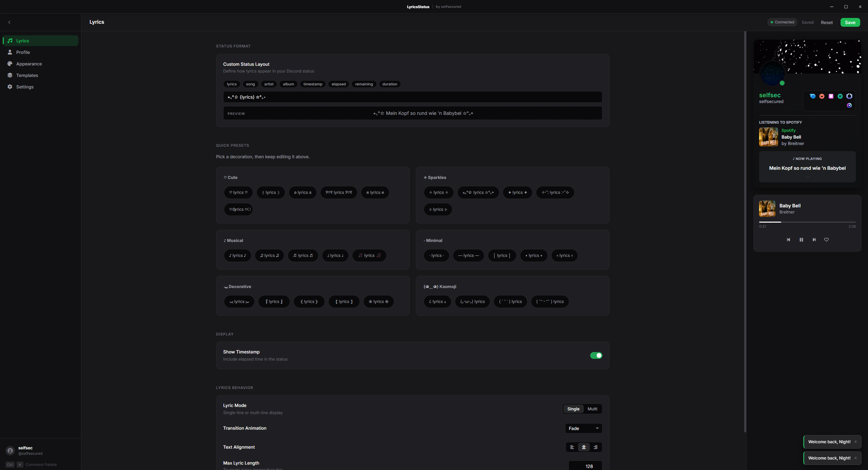
Task: Open the Profile menu item
Action: pyautogui.click(x=40, y=52)
